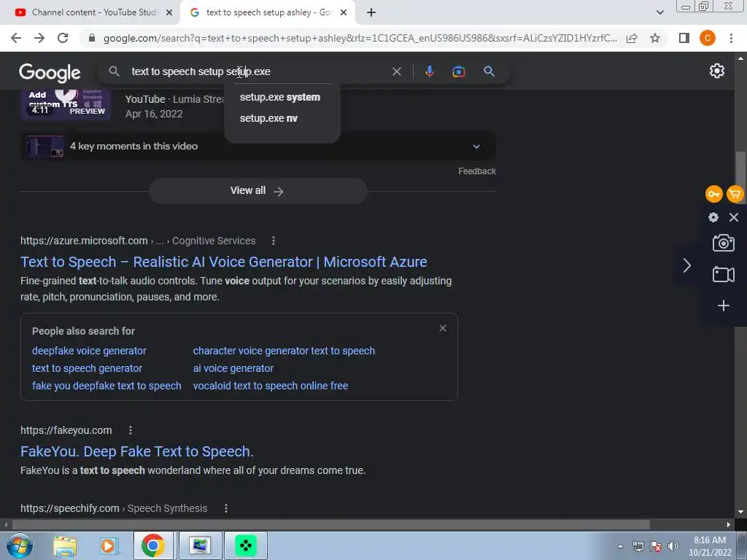
Task: Click the orange key icon on side widget
Action: (x=713, y=194)
